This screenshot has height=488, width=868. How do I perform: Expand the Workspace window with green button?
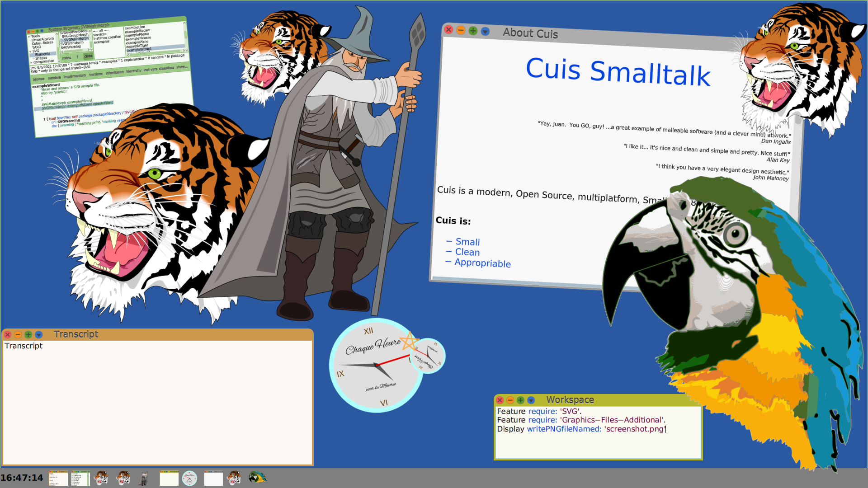tap(521, 400)
